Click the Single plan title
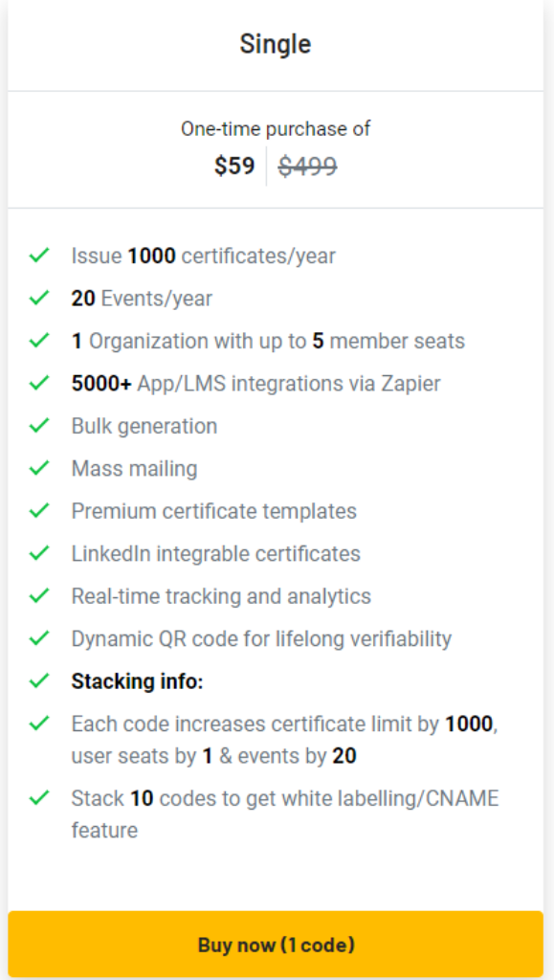Screen dimensions: 554x980 point(276,44)
